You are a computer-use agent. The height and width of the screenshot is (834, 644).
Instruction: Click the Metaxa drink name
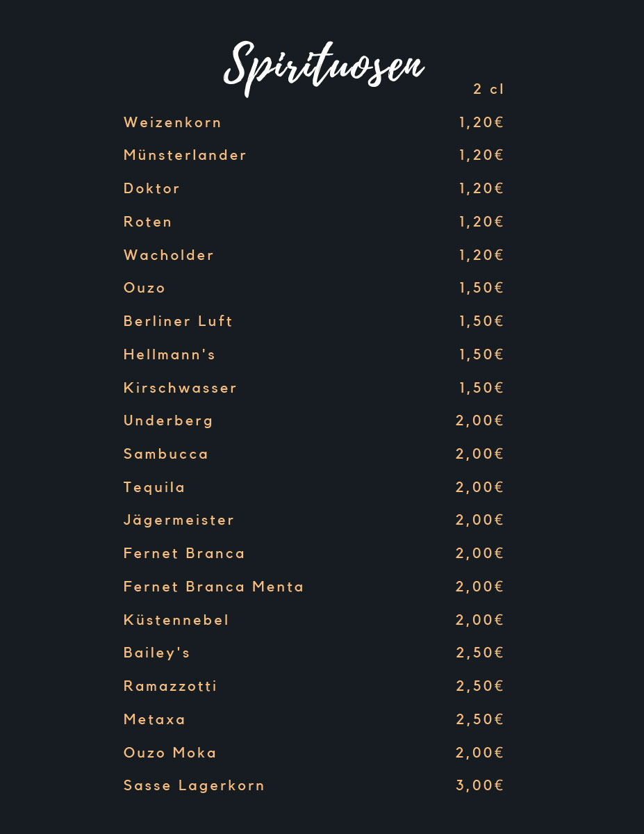(154, 720)
